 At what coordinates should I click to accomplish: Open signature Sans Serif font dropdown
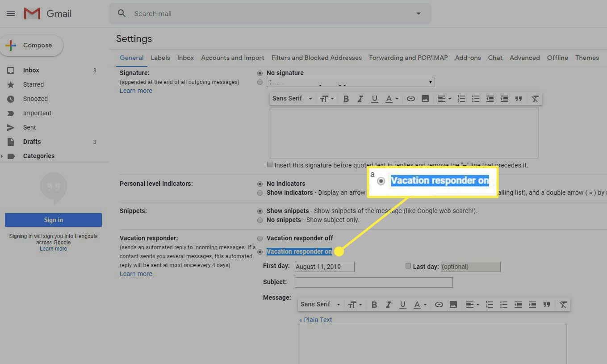pyautogui.click(x=292, y=98)
